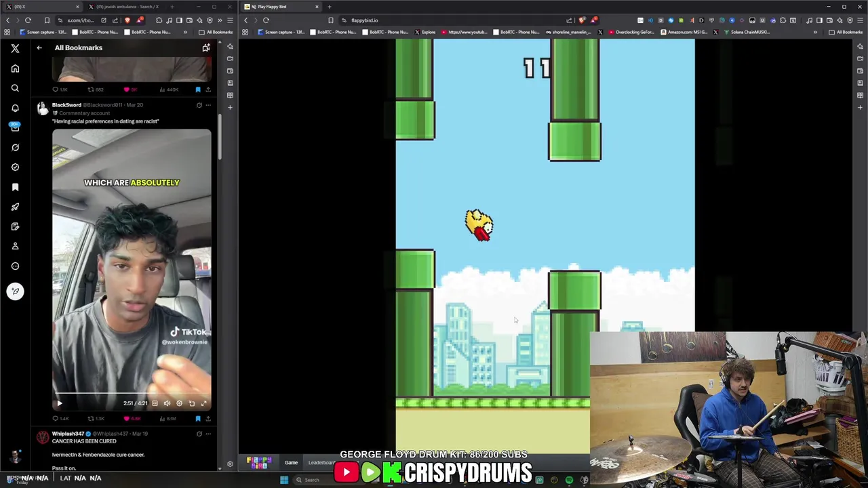Click the flappybird.io address bar
Viewport: 868px width, 488px height.
pyautogui.click(x=454, y=20)
